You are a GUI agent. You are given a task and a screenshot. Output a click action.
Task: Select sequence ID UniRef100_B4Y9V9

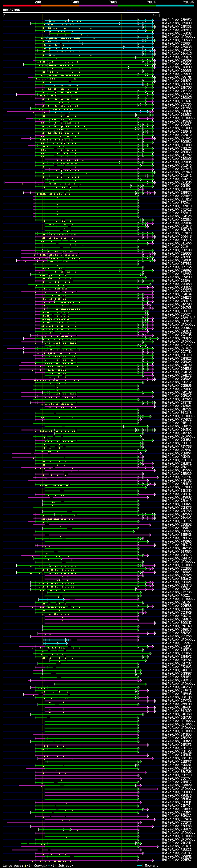177,399
